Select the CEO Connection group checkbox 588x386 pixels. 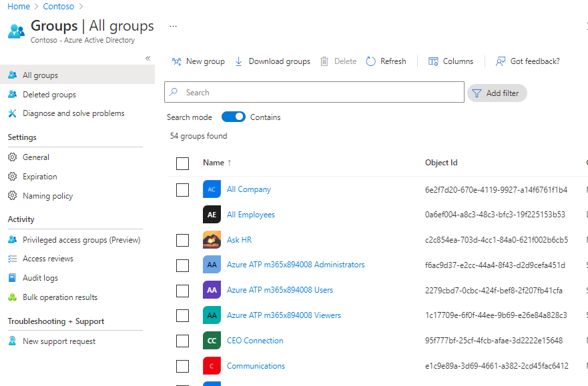pyautogui.click(x=183, y=341)
